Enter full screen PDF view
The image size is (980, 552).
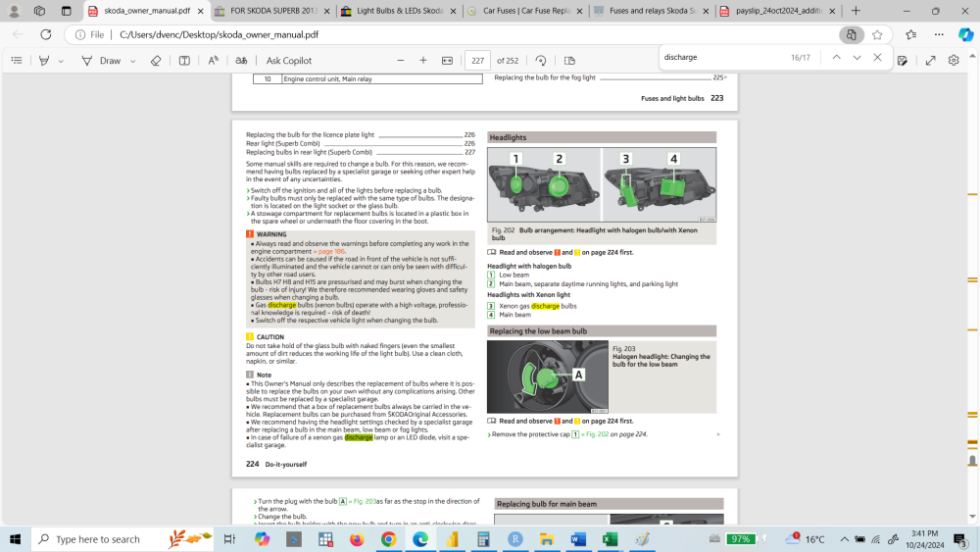[x=931, y=61]
